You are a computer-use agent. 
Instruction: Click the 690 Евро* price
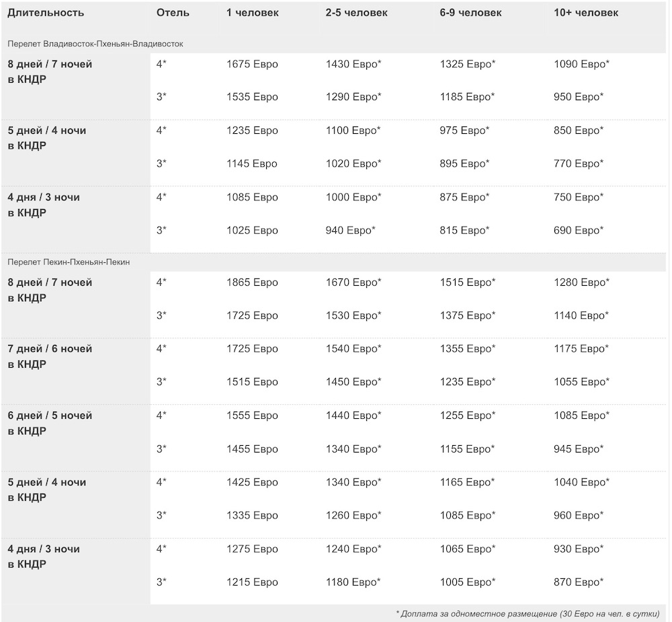coord(579,231)
